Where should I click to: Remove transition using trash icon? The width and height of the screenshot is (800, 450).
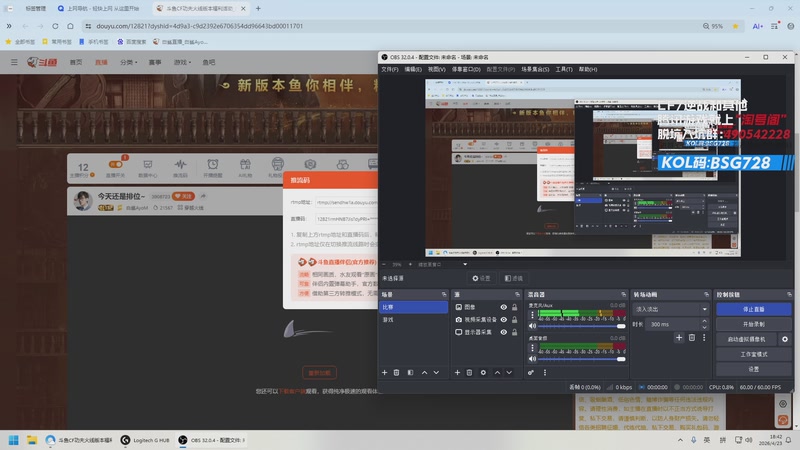pos(692,337)
